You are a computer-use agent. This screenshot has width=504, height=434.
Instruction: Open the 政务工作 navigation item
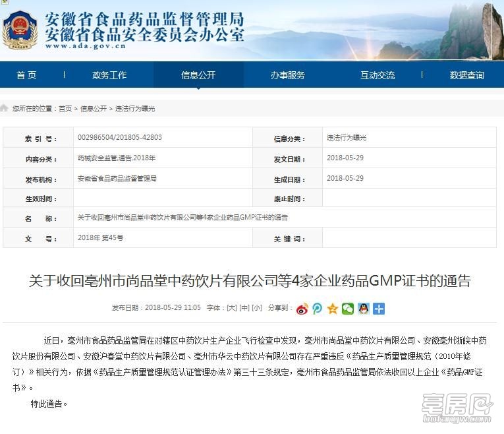(109, 75)
